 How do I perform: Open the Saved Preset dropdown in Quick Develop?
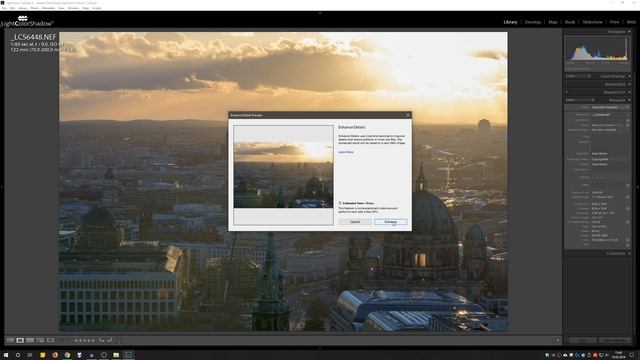pyautogui.click(x=579, y=76)
